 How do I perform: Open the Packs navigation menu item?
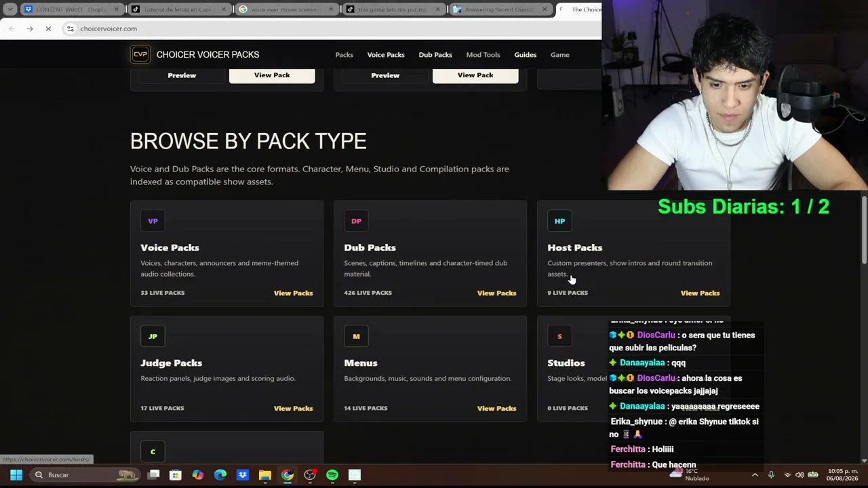point(344,55)
